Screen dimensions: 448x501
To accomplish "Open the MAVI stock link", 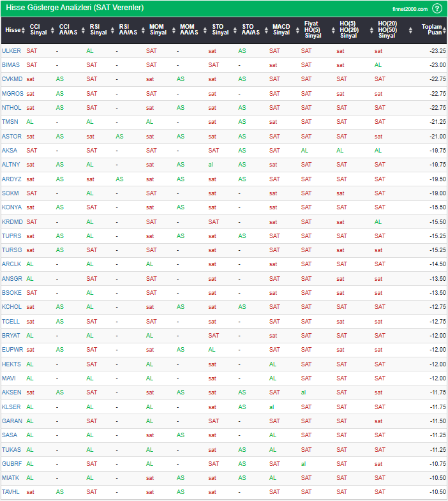I will 9,378.
